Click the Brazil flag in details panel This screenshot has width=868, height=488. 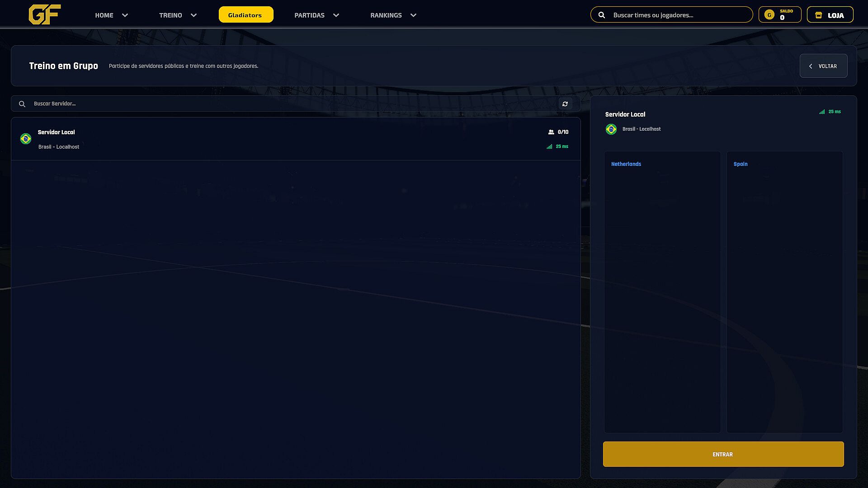(611, 129)
